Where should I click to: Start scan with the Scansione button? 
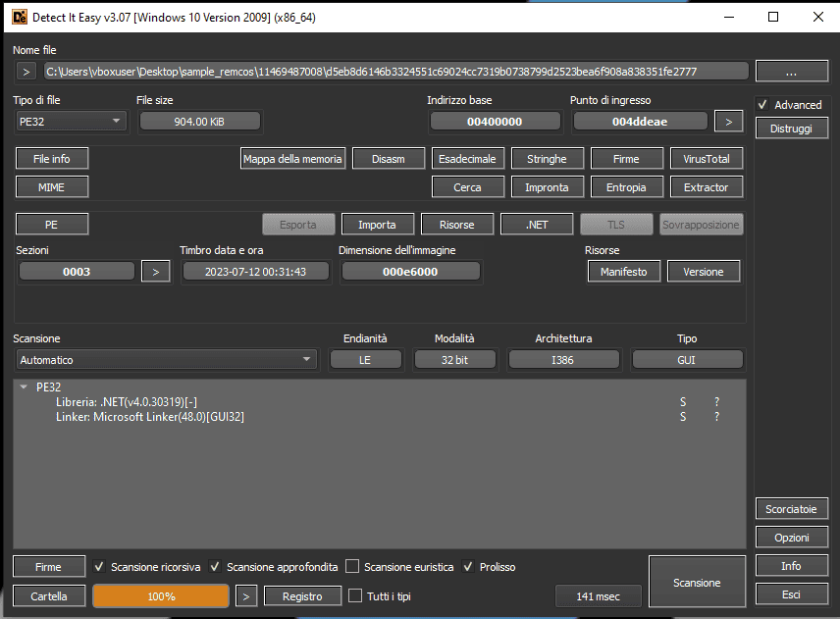(x=697, y=583)
